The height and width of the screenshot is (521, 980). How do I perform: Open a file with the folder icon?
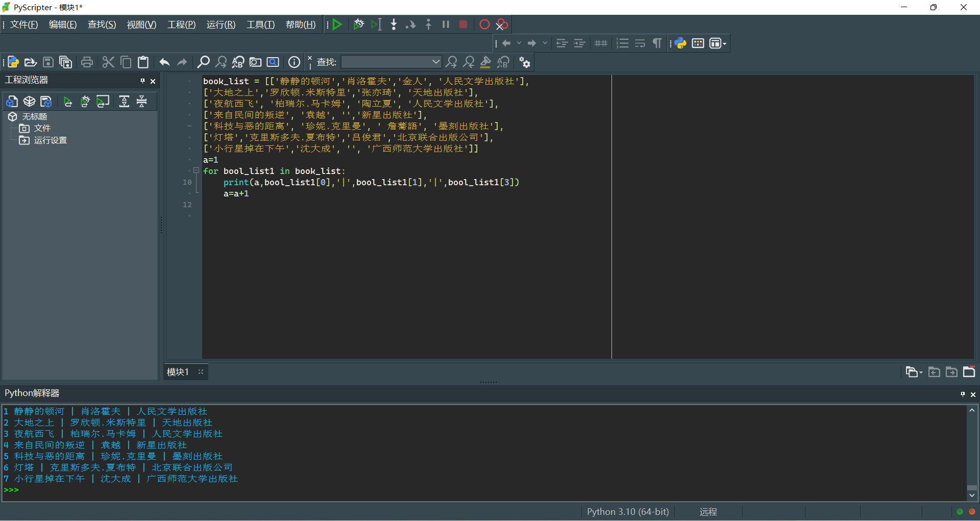(x=31, y=62)
